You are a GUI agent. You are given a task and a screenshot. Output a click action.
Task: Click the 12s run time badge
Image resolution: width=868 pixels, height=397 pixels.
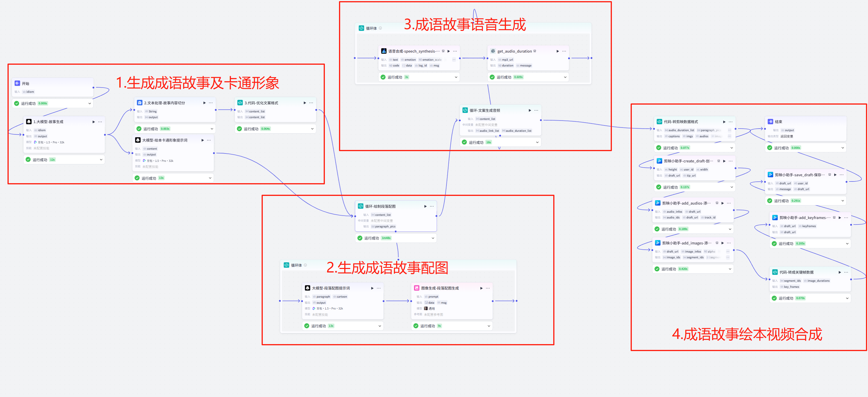52,160
